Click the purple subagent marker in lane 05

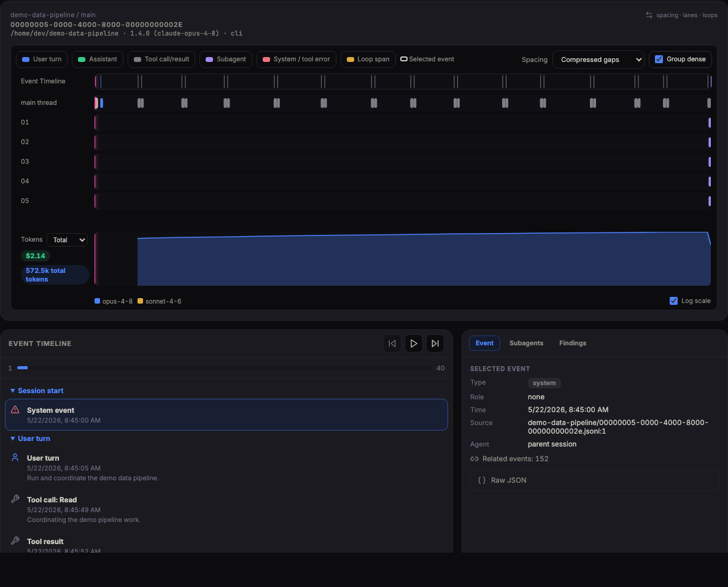pos(710,201)
